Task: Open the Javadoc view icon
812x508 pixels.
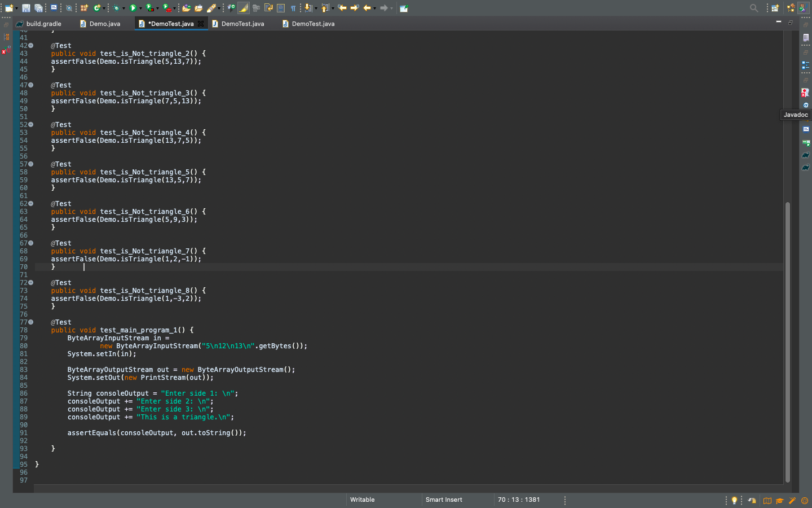Action: [x=806, y=105]
